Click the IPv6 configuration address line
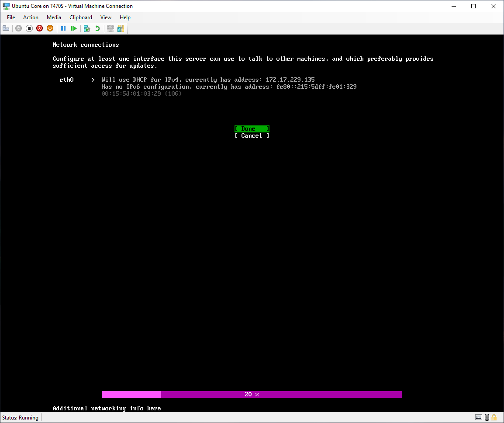Viewport: 504px width, 423px height. point(229,87)
